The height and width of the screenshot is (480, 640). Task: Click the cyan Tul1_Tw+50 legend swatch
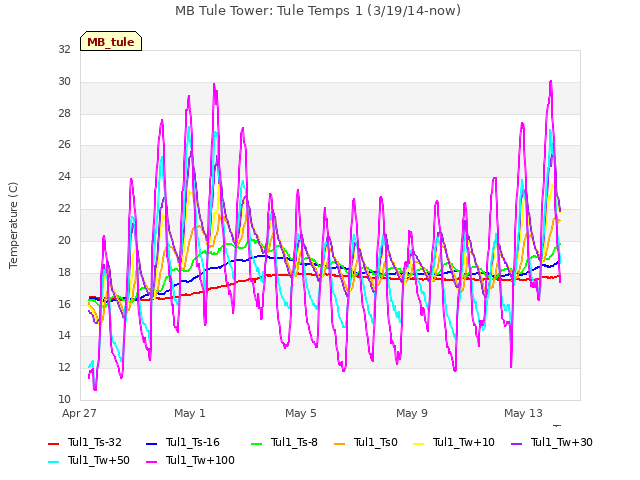point(53,462)
